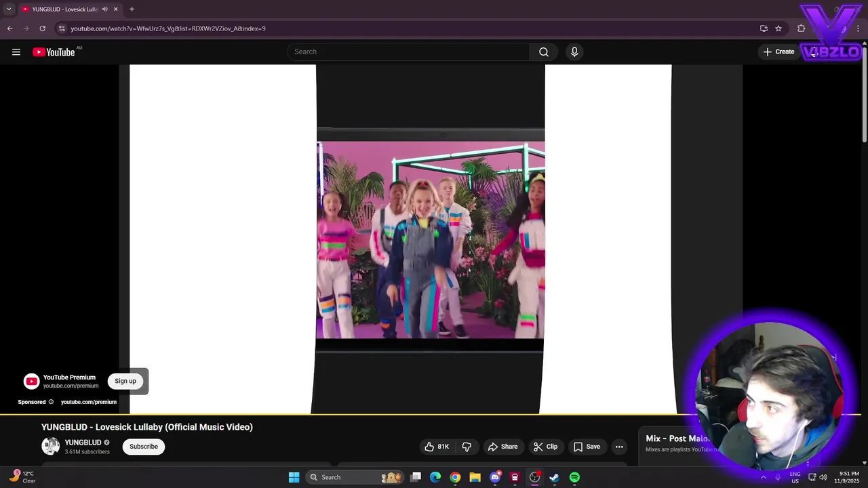This screenshot has height=488, width=868.
Task: Mute the YUNGBLUD tab audio
Action: 104,9
